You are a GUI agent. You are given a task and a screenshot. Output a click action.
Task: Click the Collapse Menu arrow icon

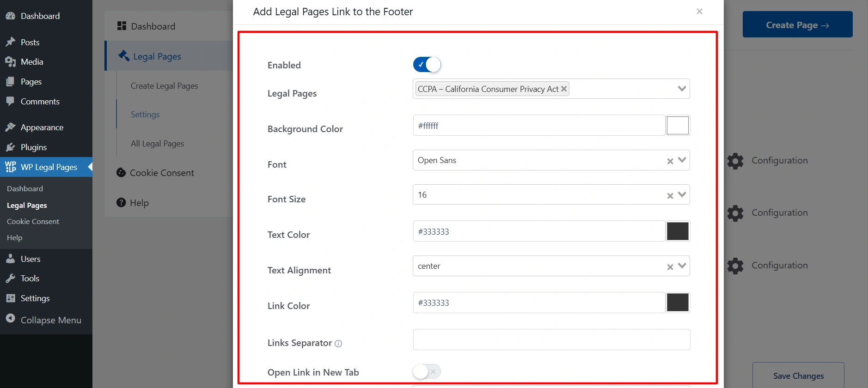[x=10, y=318]
